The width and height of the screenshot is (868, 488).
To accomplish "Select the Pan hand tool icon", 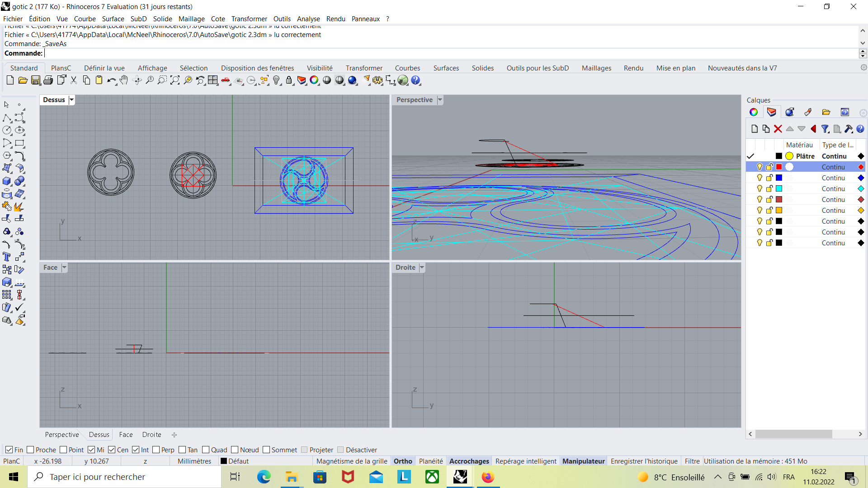I will tap(124, 80).
